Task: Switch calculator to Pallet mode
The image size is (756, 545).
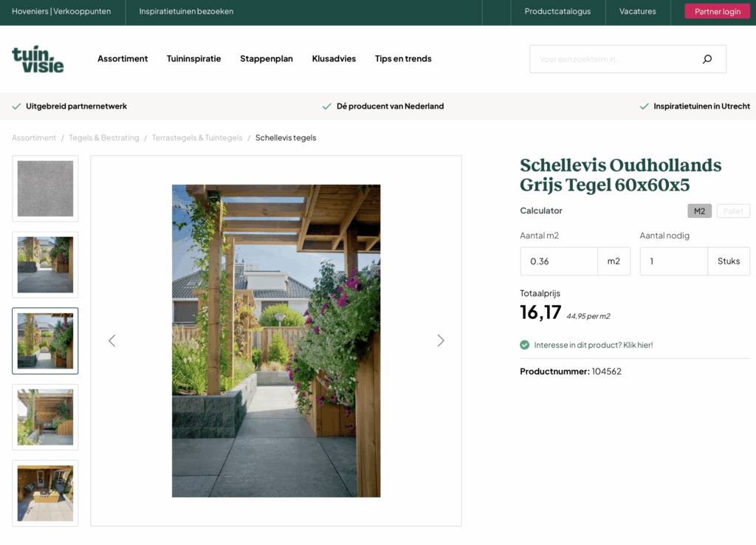Action: tap(733, 211)
